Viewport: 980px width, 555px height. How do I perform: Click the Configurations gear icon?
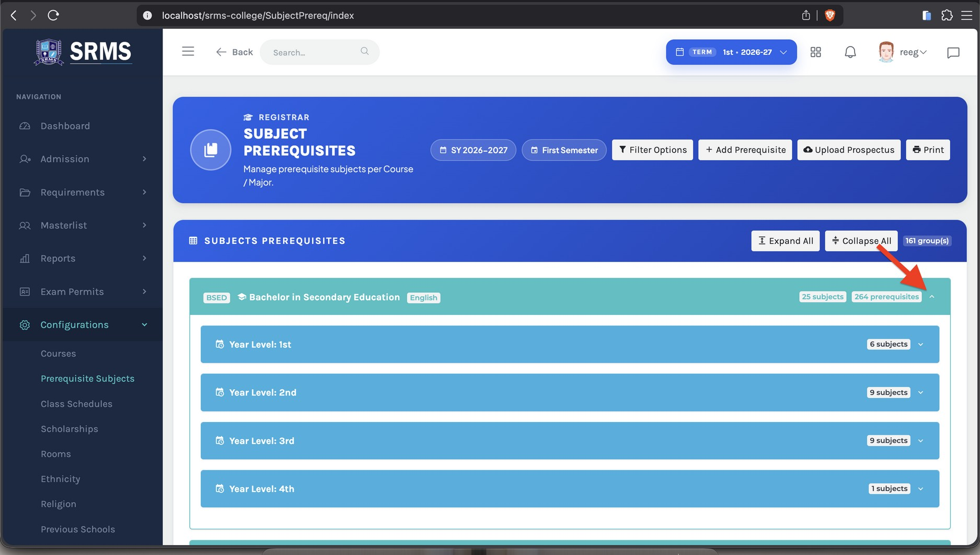click(x=25, y=325)
